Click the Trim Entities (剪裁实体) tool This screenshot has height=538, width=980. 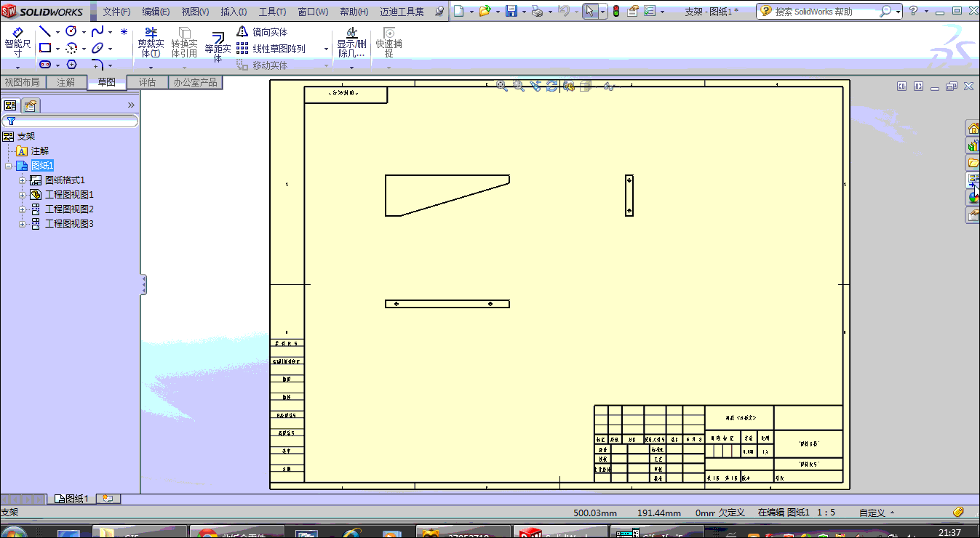(x=151, y=43)
